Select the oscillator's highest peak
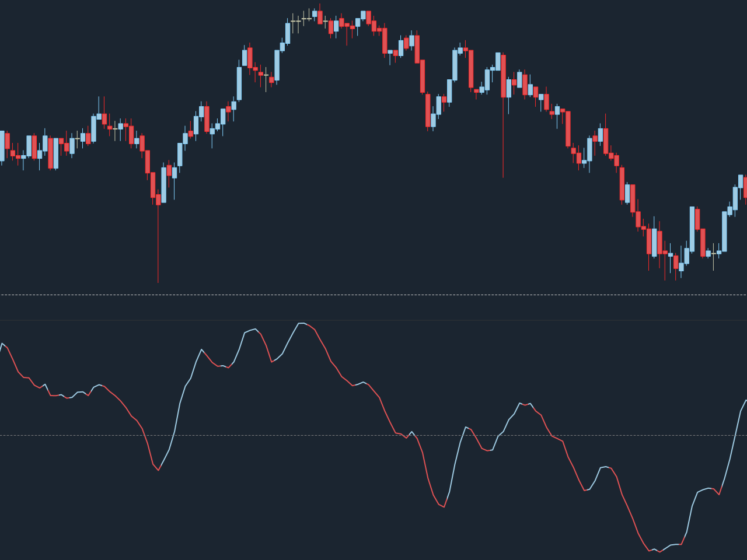This screenshot has height=560, width=747. 302,323
